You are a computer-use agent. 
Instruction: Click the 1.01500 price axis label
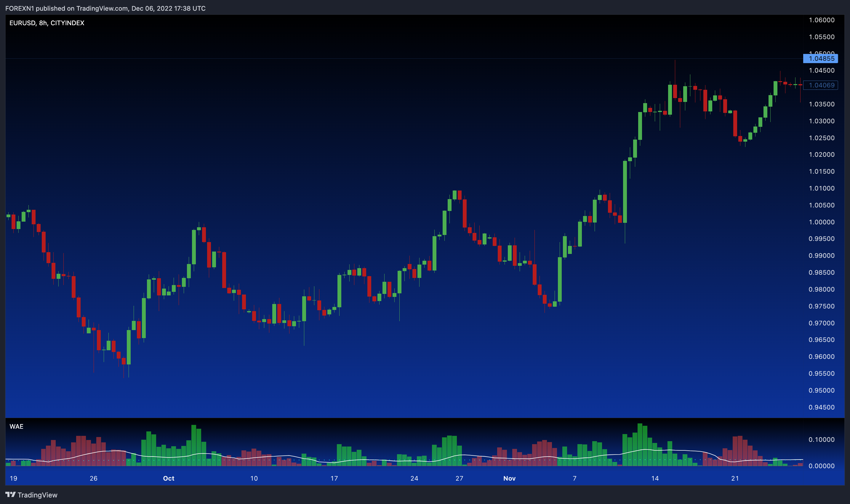coord(822,172)
